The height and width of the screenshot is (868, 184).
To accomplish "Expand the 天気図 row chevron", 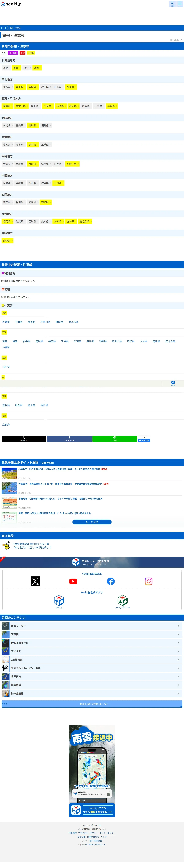I will coord(178,634).
